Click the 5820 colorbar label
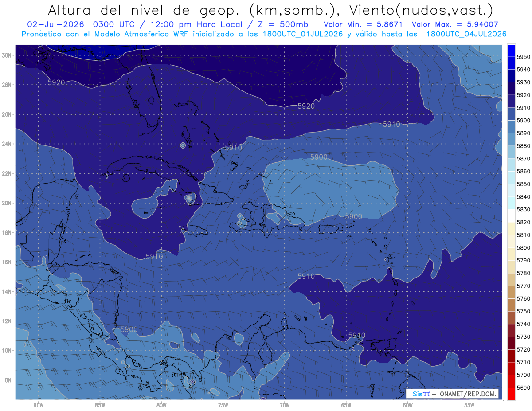This screenshot has width=532, height=411. pyautogui.click(x=524, y=222)
